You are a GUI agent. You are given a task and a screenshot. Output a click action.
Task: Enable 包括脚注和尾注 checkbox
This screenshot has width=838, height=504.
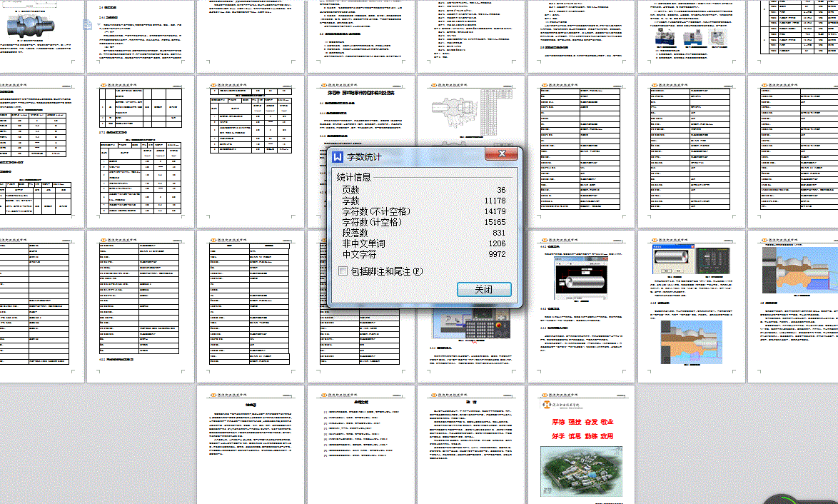click(343, 271)
